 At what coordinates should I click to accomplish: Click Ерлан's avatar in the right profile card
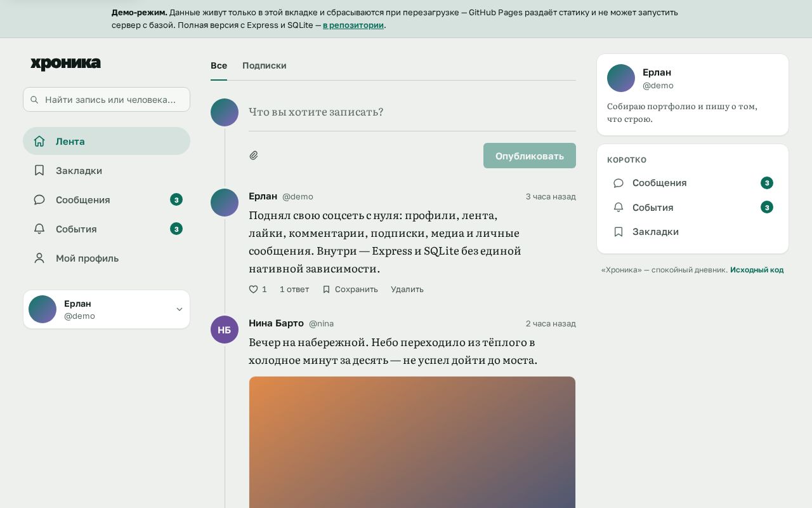(621, 78)
